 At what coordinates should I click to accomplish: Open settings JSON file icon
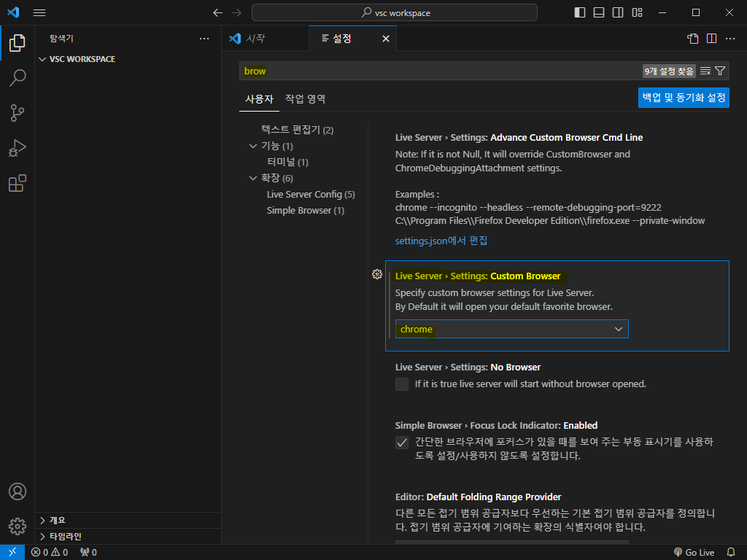pyautogui.click(x=693, y=39)
